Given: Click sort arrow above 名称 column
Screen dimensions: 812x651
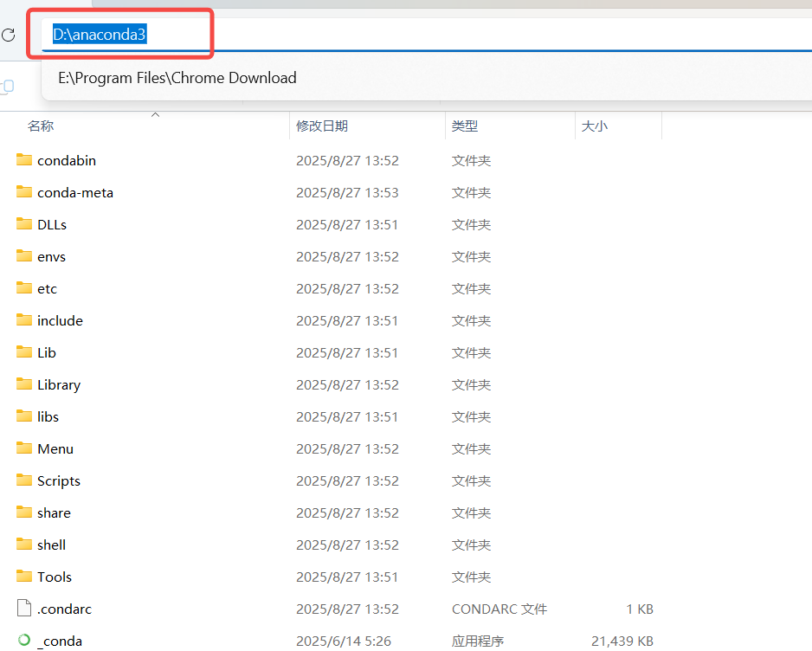Looking at the screenshot, I should (x=155, y=114).
